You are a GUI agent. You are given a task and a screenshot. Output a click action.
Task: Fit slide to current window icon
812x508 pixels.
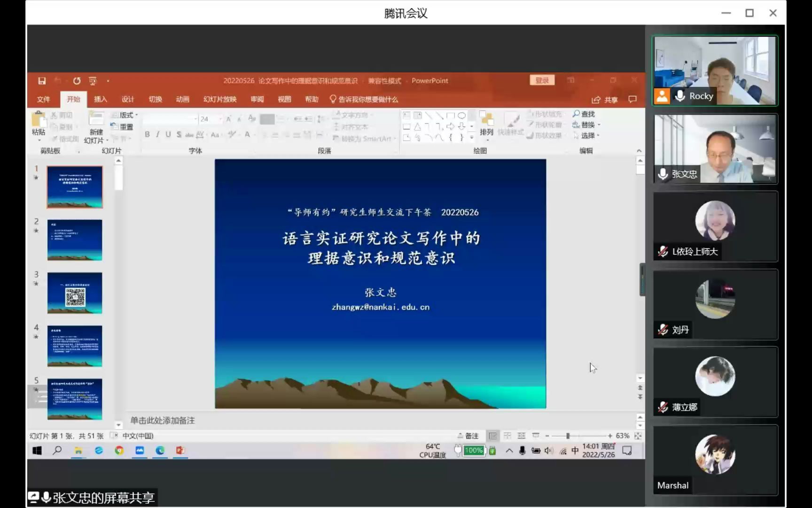pos(638,436)
